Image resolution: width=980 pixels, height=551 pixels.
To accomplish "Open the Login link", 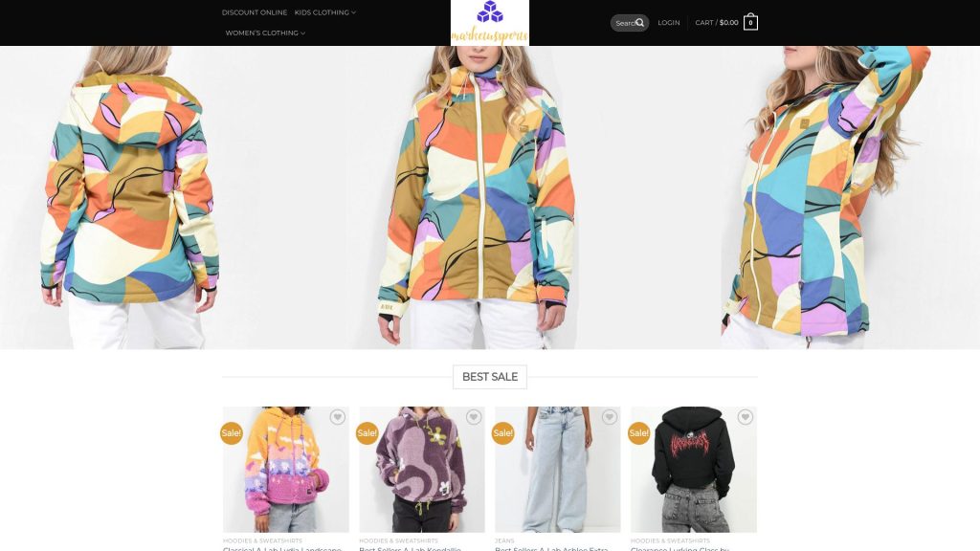I will [669, 23].
